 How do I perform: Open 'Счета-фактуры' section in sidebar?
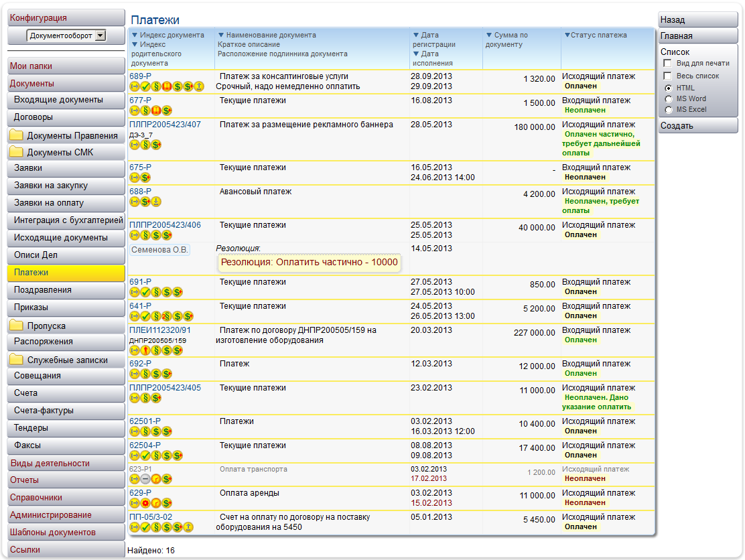pos(44,411)
